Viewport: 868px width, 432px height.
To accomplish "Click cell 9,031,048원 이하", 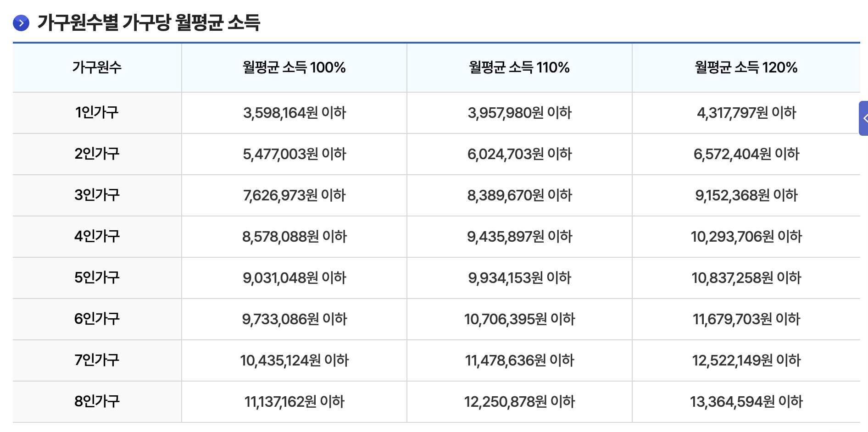I will [x=294, y=278].
